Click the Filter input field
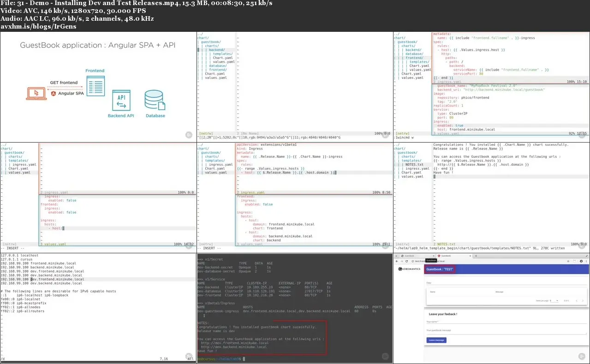 pyautogui.click(x=507, y=283)
